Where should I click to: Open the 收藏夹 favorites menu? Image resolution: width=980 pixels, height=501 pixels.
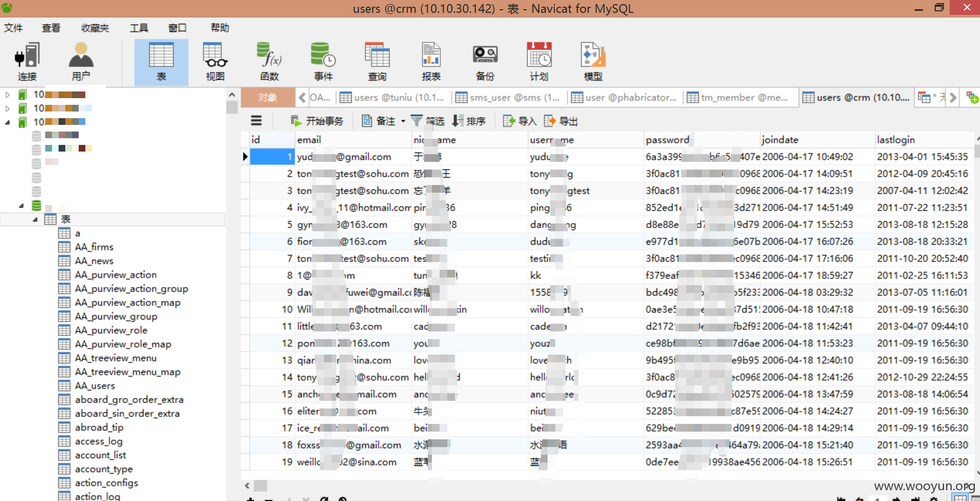(95, 28)
